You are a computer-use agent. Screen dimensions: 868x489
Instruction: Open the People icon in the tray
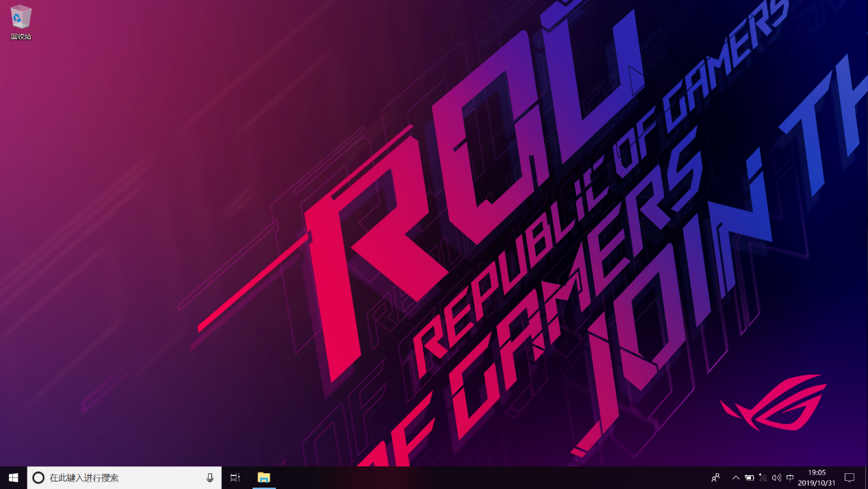(716, 477)
